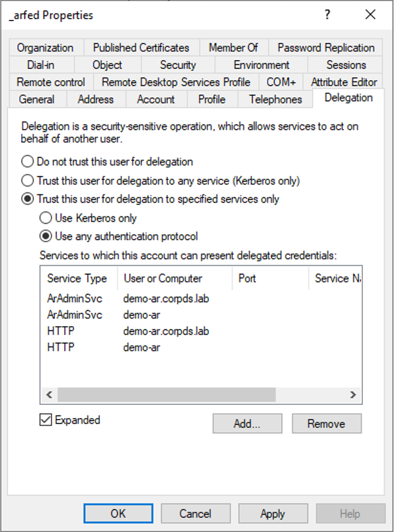Click the Remove button

coord(327,423)
